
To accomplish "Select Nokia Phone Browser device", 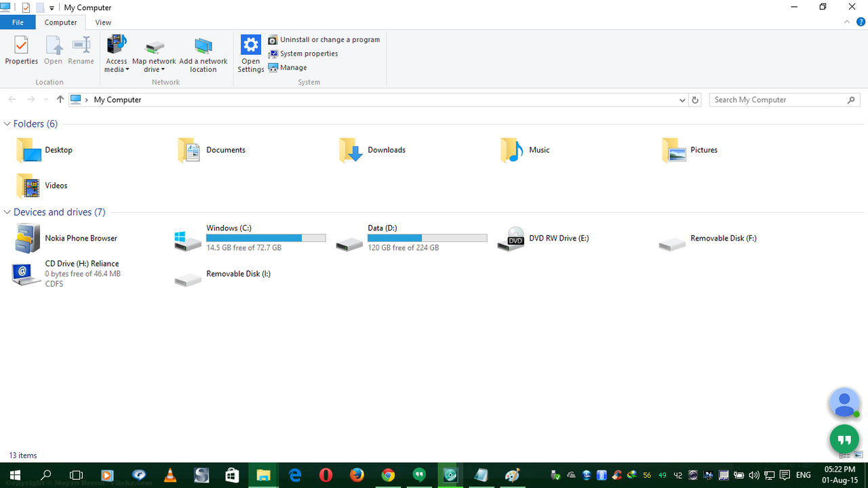I will click(x=66, y=239).
